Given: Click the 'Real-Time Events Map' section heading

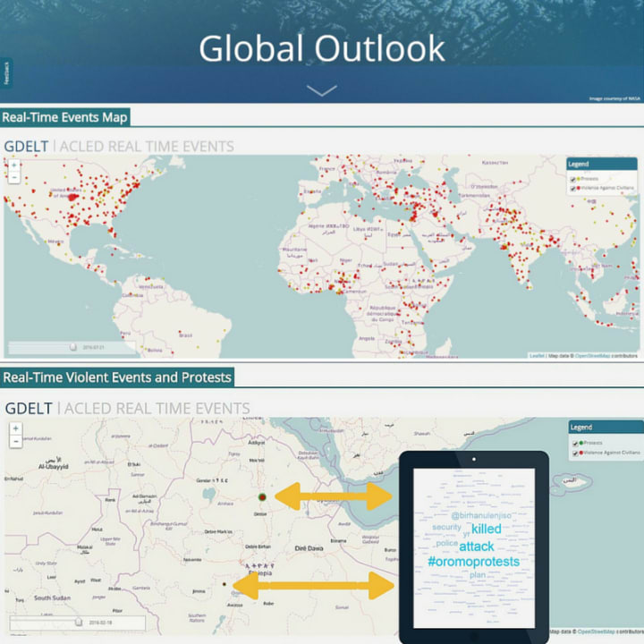Looking at the screenshot, I should [65, 117].
